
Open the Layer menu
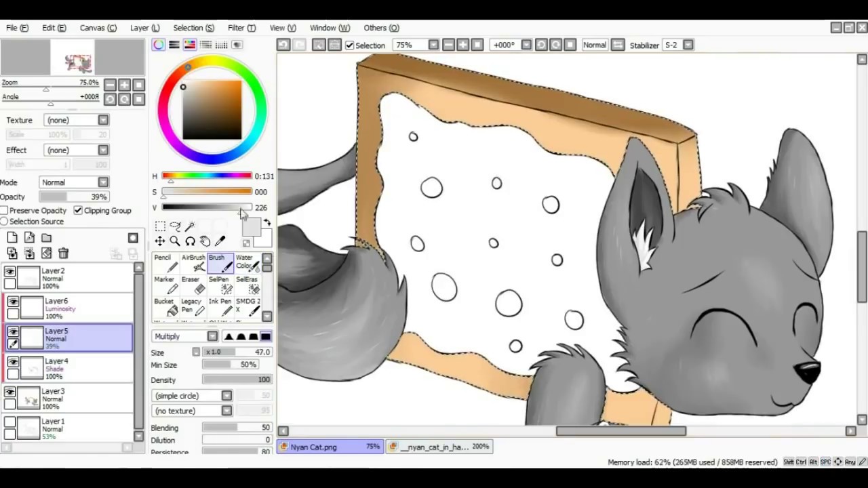point(144,28)
